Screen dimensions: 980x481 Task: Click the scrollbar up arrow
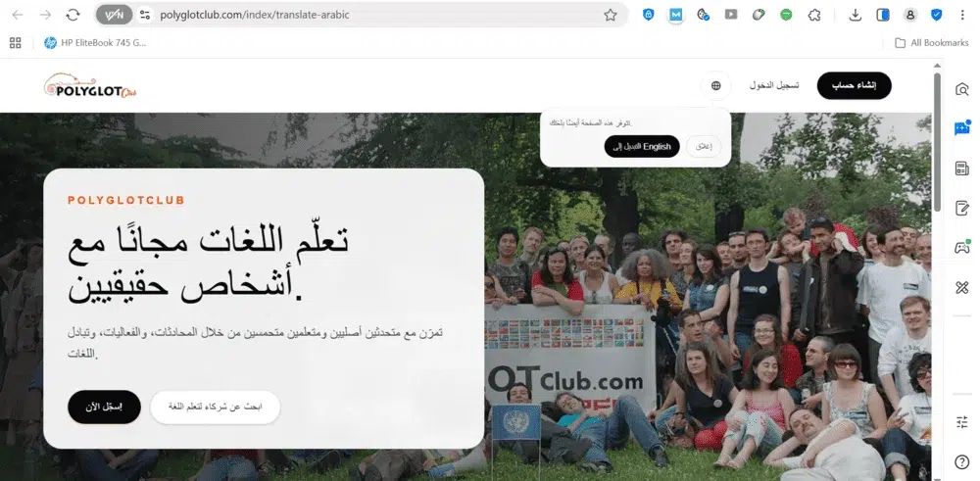[x=937, y=66]
